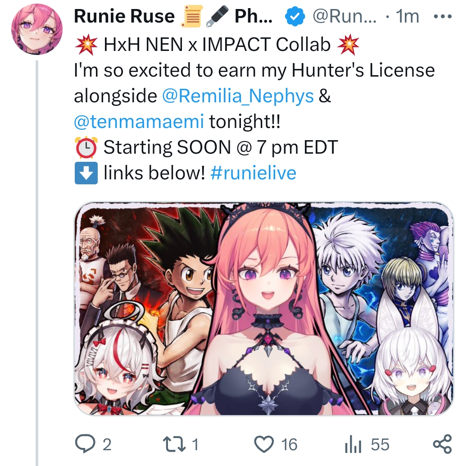Click the view count 55
Image resolution: width=476 pixels, height=466 pixels.
[x=380, y=445]
